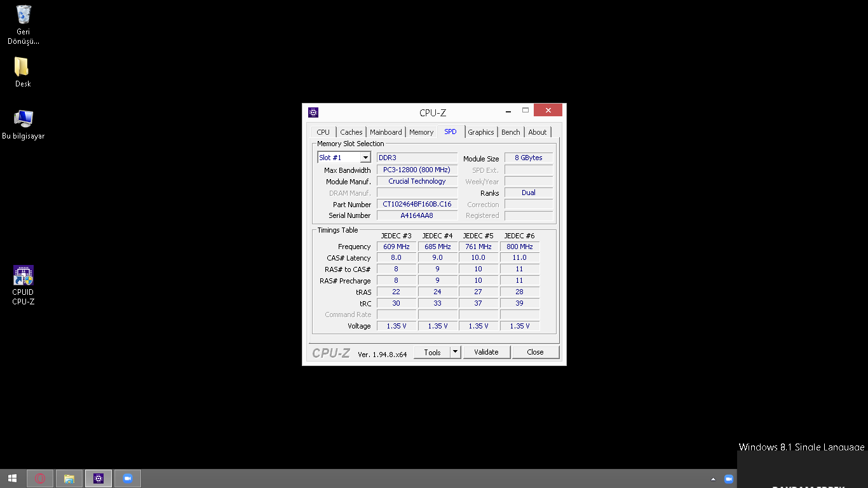The height and width of the screenshot is (488, 868).
Task: Click the tRAS value 24
Action: click(x=438, y=292)
